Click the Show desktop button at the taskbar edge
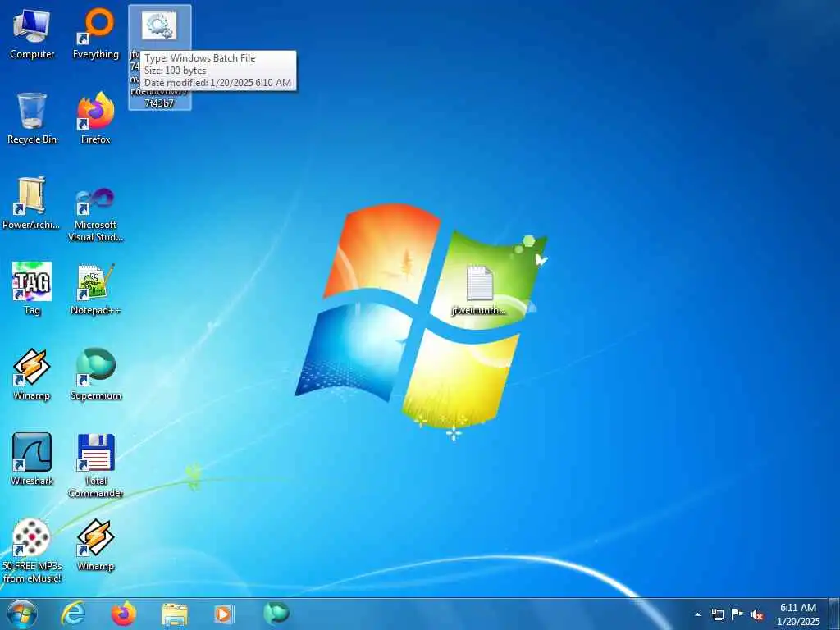Screen dimensions: 840x630 point(834,614)
